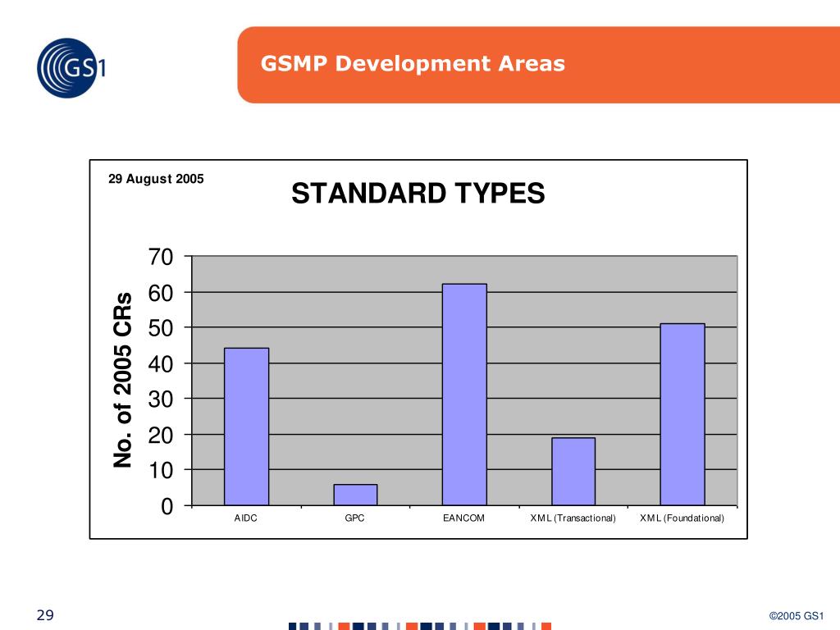
Task: Click the 30 value on y-axis
Action: click(x=161, y=399)
